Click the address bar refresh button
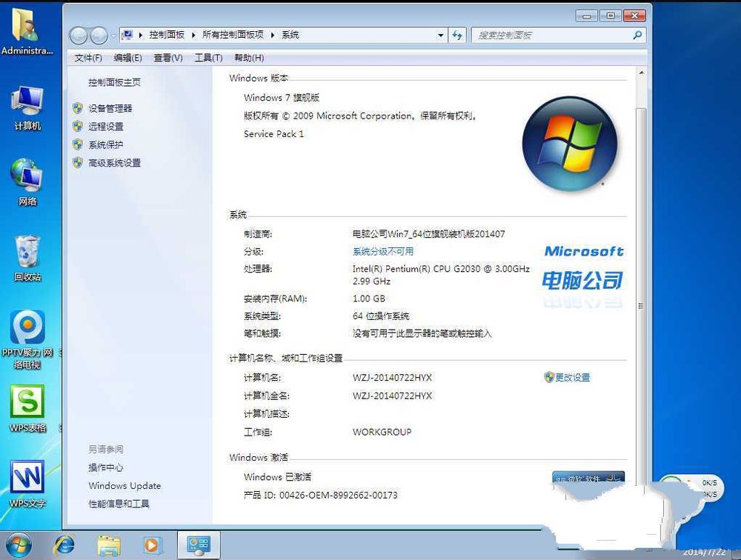 (x=457, y=35)
